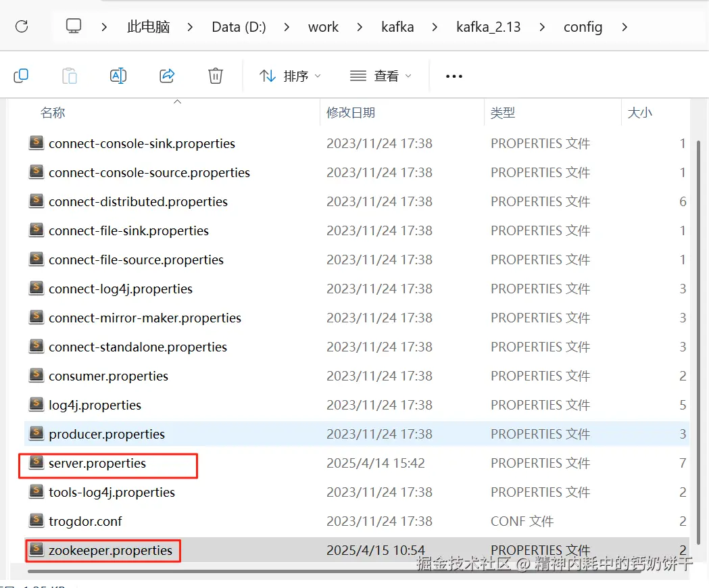Click file icon of connect-file-source.properties

(x=36, y=259)
